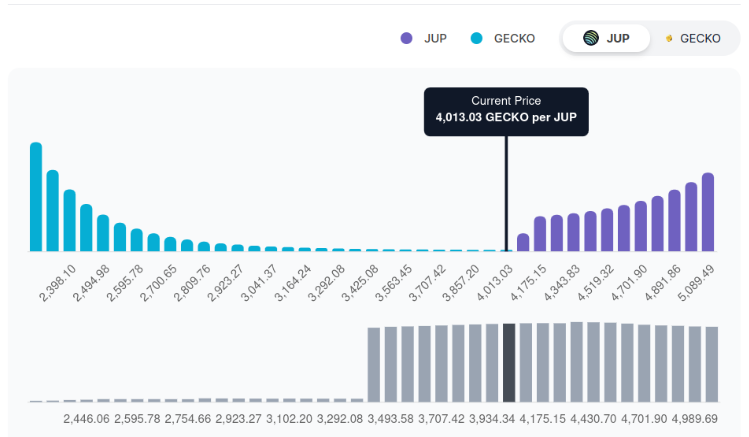
Task: Click the purple JUP legend dot
Action: (407, 38)
